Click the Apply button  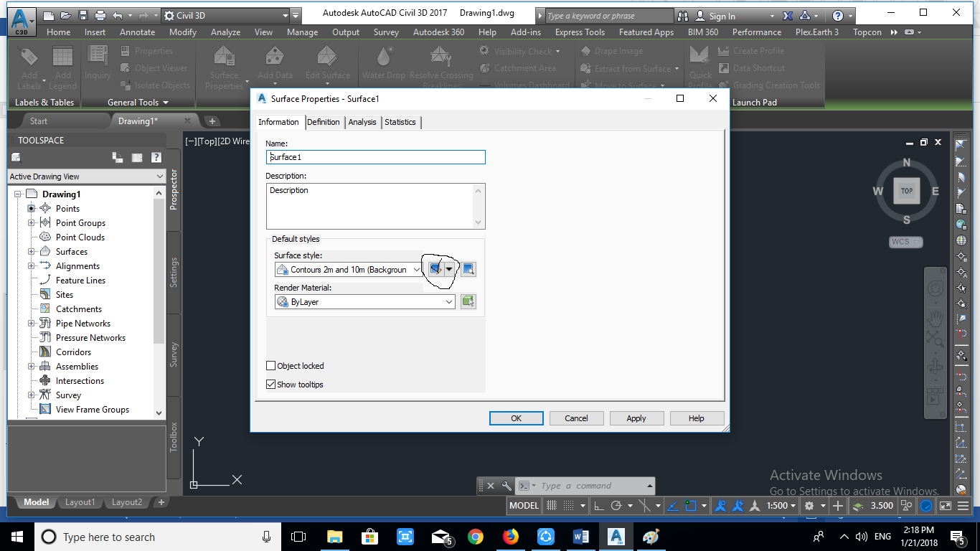(x=636, y=418)
